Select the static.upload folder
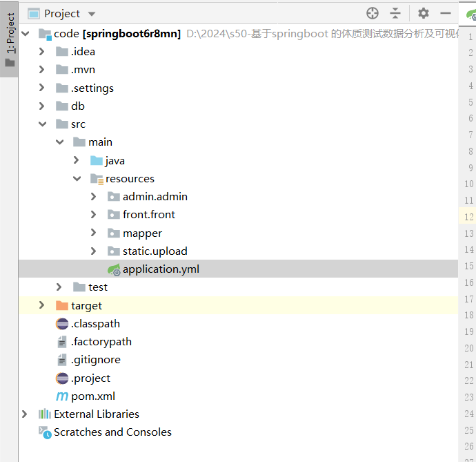Image resolution: width=476 pixels, height=462 pixels. coord(155,251)
